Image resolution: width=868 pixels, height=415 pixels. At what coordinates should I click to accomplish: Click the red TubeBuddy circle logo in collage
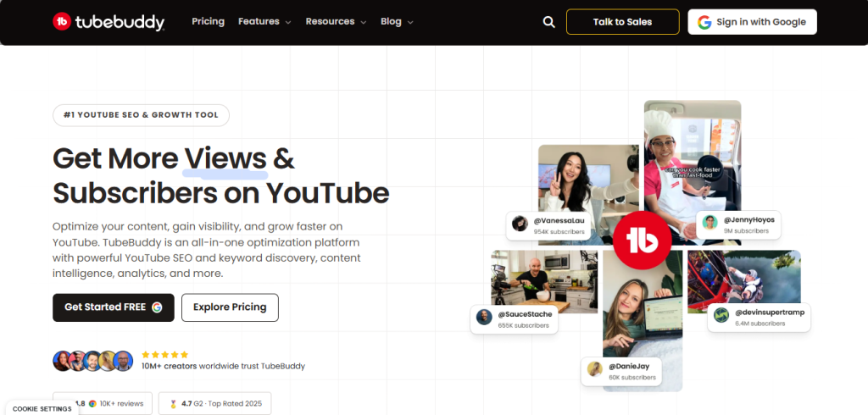click(643, 241)
